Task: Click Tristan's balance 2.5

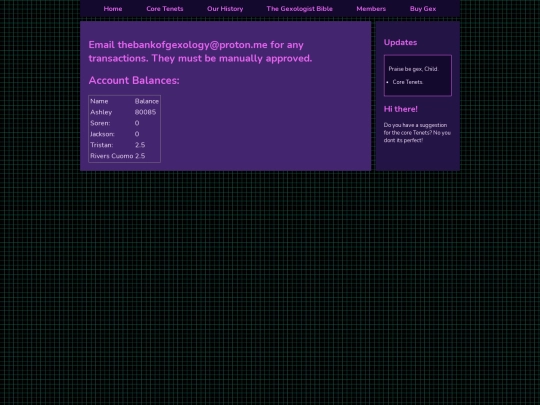Action: pyautogui.click(x=140, y=145)
